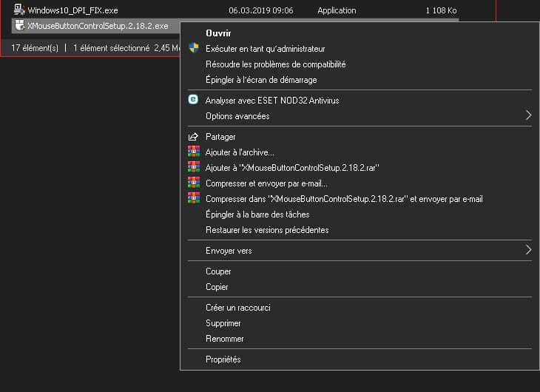540x392 pixels.
Task: Click the 1 élément sélectionné status text
Action: point(111,48)
